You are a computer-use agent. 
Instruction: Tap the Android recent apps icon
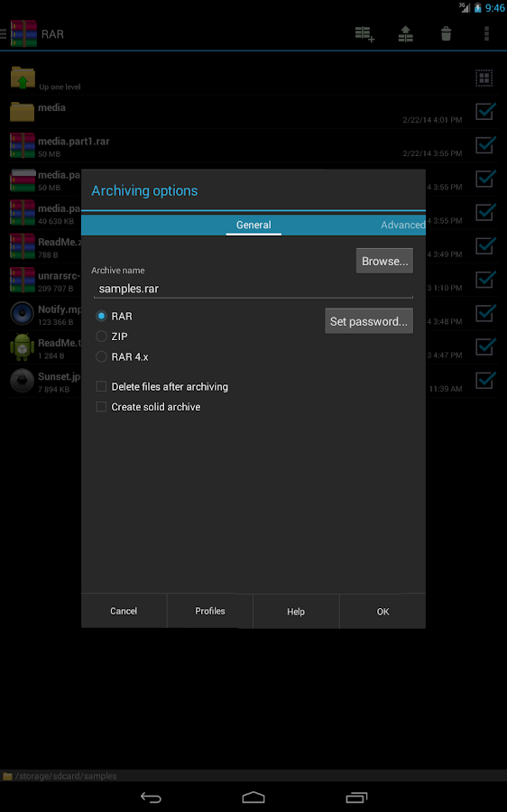(x=356, y=798)
